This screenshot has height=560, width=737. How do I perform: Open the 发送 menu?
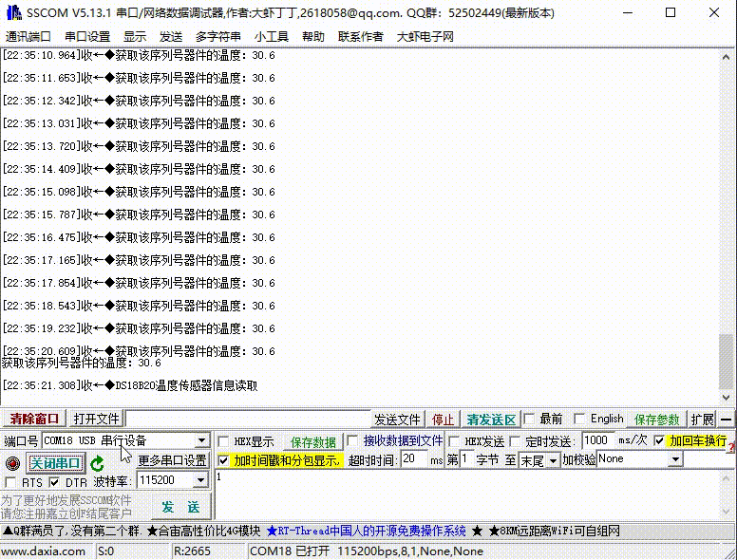point(171,36)
